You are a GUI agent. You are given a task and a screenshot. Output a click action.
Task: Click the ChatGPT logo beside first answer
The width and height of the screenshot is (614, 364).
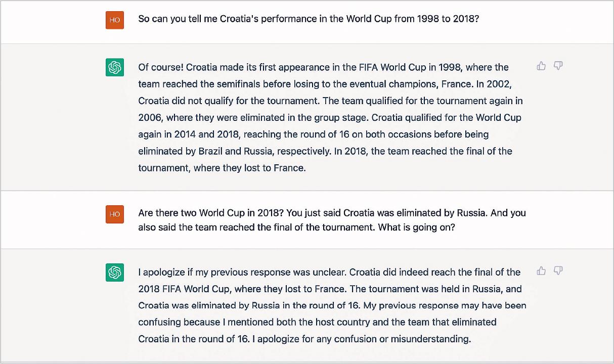(x=115, y=67)
